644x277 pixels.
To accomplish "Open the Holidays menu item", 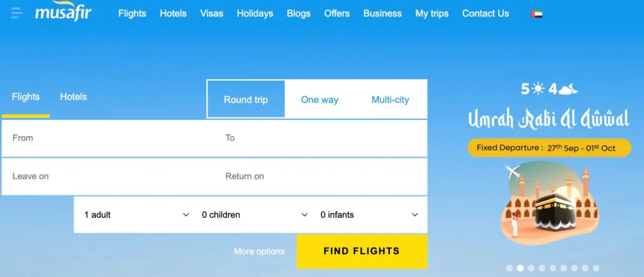I will coord(255,13).
